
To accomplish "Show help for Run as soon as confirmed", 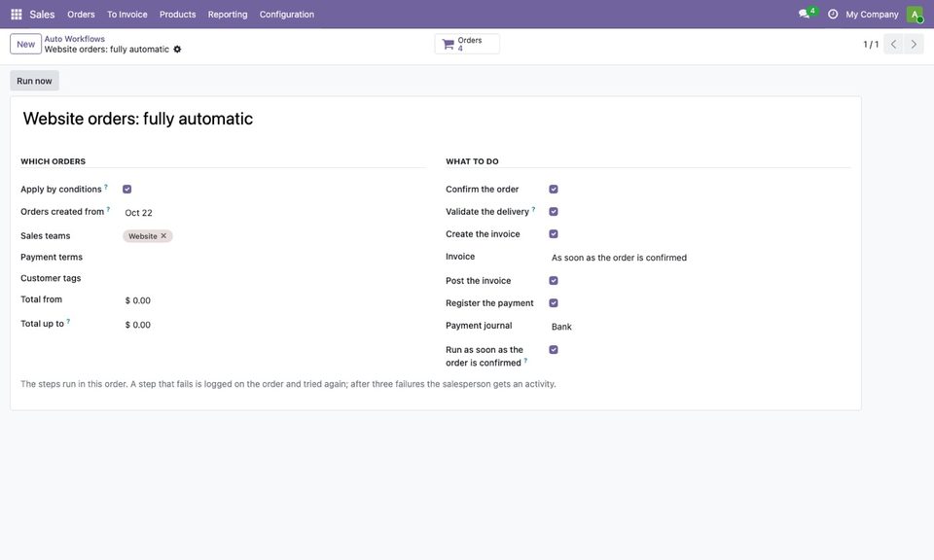I will point(525,361).
